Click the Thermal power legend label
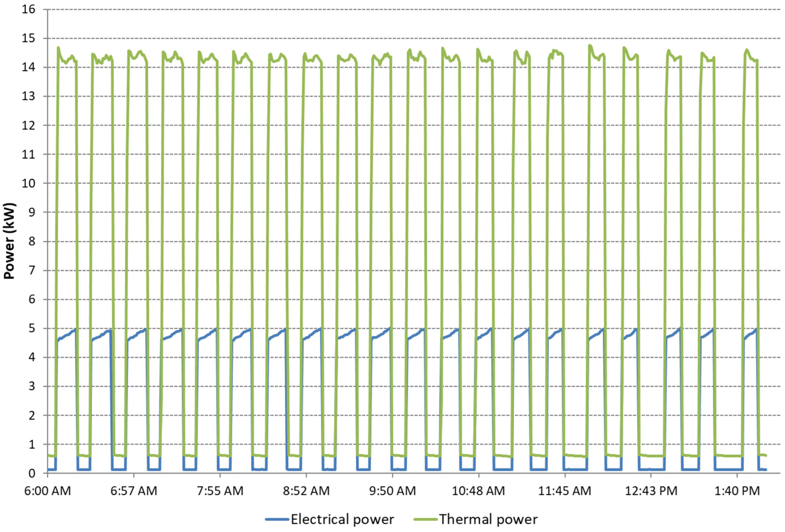The height and width of the screenshot is (532, 785). [x=489, y=520]
